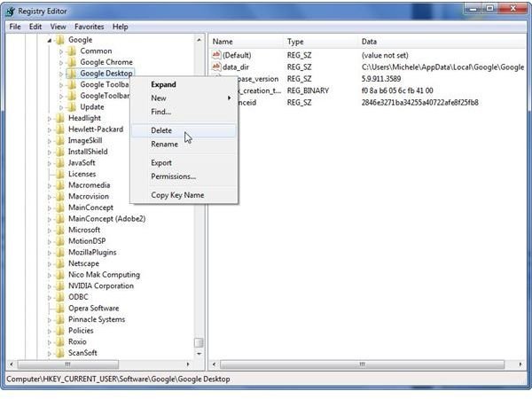Open the Help menu
The image size is (532, 399).
(121, 27)
